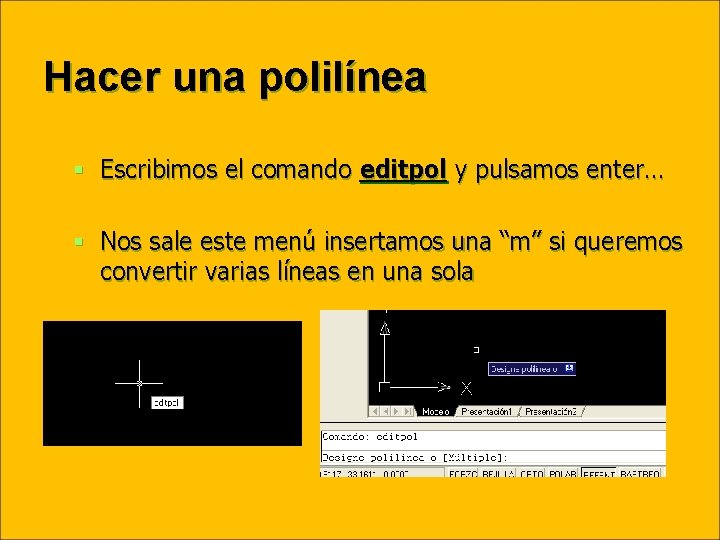
Task: Switch to Presentación2 layout tab
Action: 551,411
